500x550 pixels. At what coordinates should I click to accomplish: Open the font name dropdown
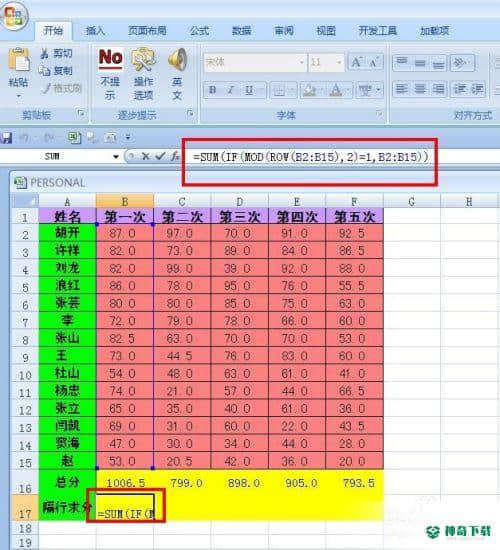pos(301,62)
